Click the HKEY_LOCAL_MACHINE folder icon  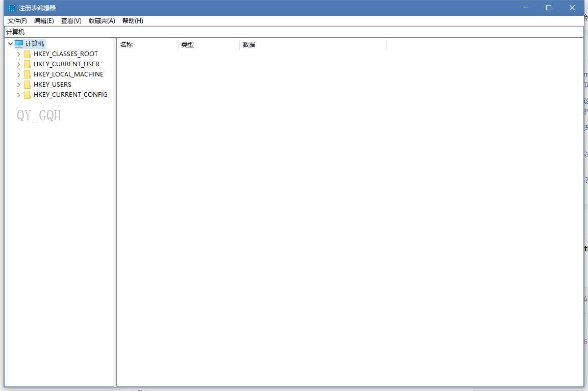(x=27, y=74)
